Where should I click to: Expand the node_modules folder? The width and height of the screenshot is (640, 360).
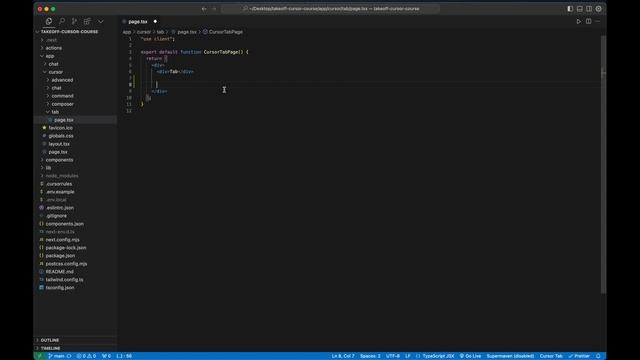[x=62, y=176]
